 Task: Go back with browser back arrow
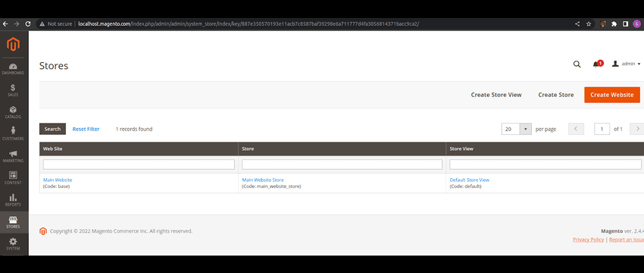click(x=5, y=24)
